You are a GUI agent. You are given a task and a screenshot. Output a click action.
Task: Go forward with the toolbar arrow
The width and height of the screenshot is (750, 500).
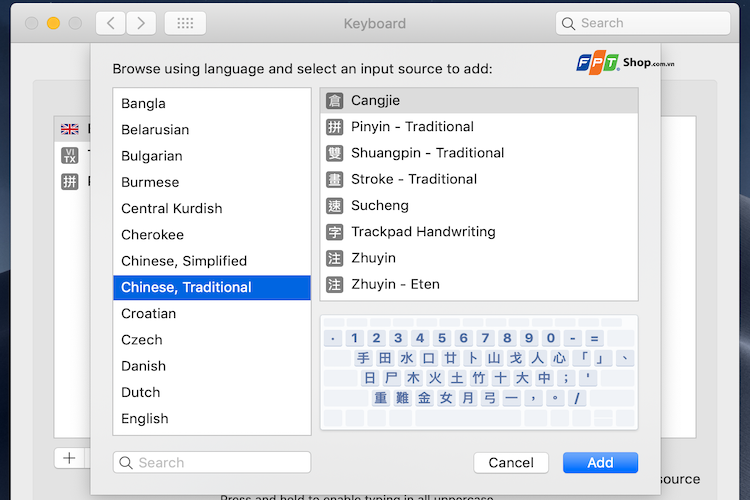[x=141, y=23]
